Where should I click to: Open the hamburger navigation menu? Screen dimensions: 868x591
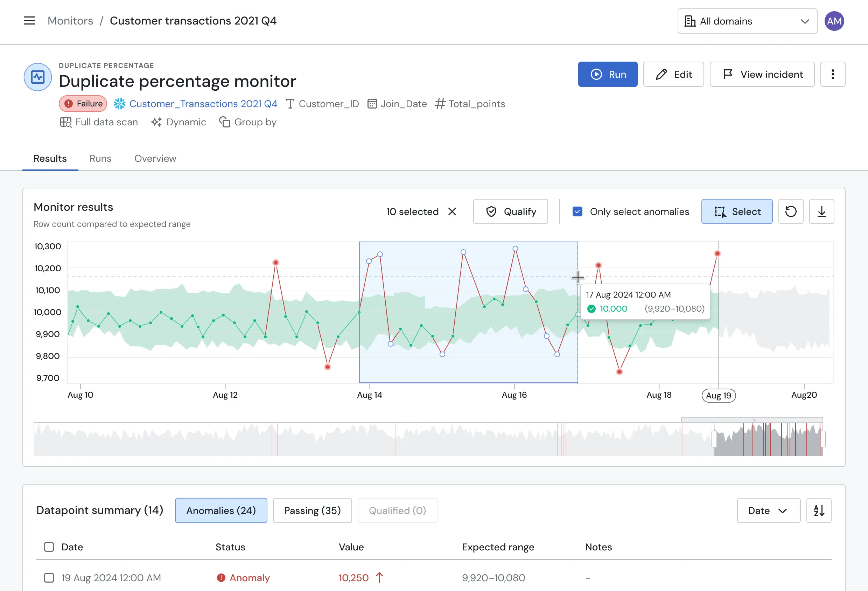[29, 21]
